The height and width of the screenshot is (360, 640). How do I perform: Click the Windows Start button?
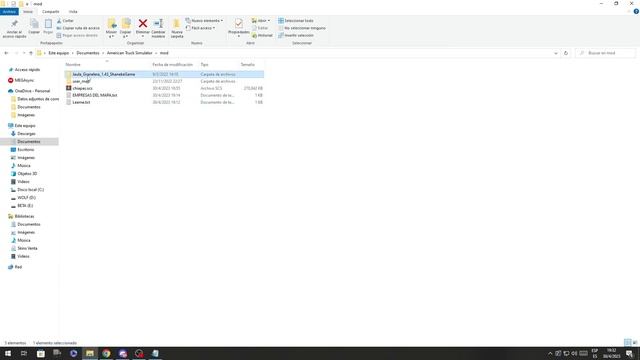(7, 353)
